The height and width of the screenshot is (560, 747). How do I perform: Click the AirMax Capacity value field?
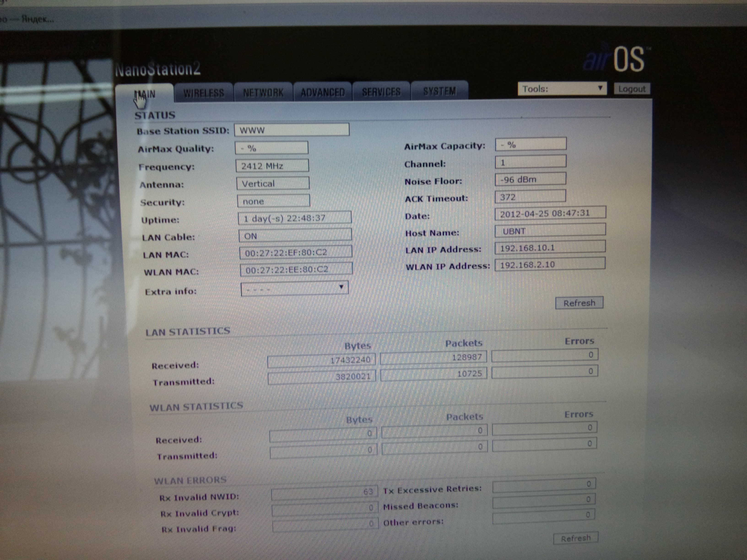(530, 144)
